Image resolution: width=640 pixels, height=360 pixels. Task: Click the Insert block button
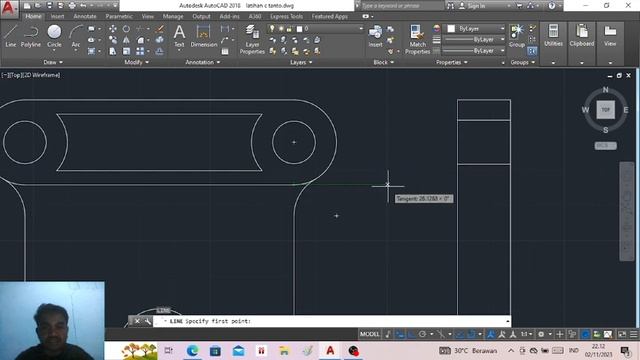coord(375,36)
